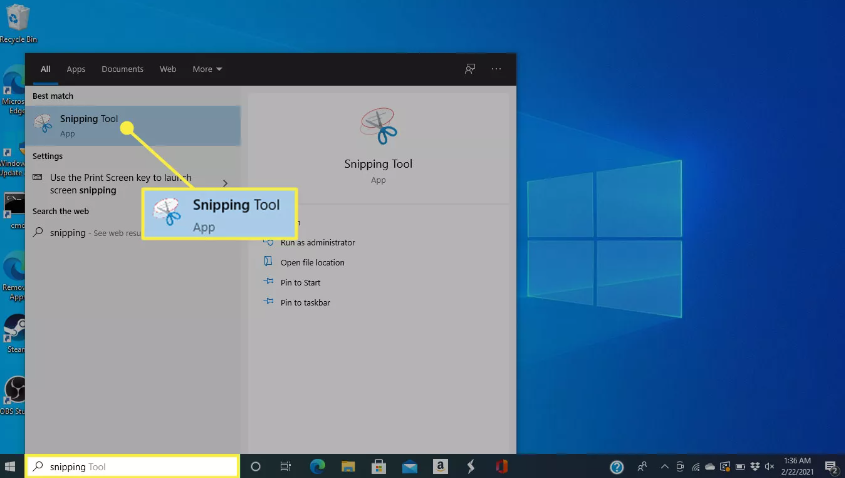
Task: Choose Open file location
Action: pos(312,262)
